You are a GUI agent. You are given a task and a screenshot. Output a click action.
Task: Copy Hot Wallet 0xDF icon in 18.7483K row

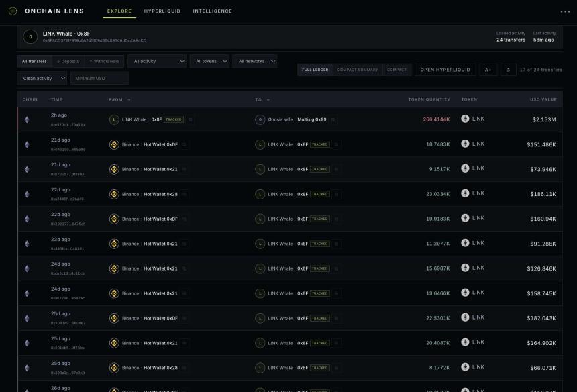tap(185, 145)
